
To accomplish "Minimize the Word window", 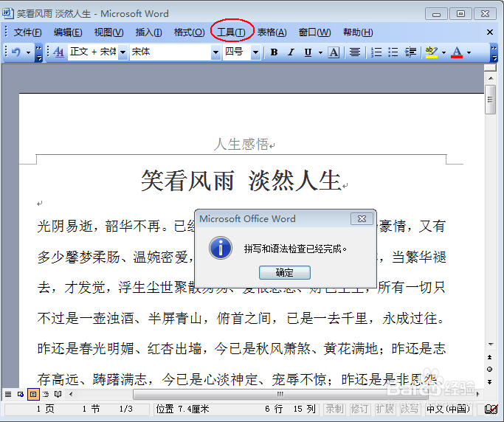I will coord(436,14).
